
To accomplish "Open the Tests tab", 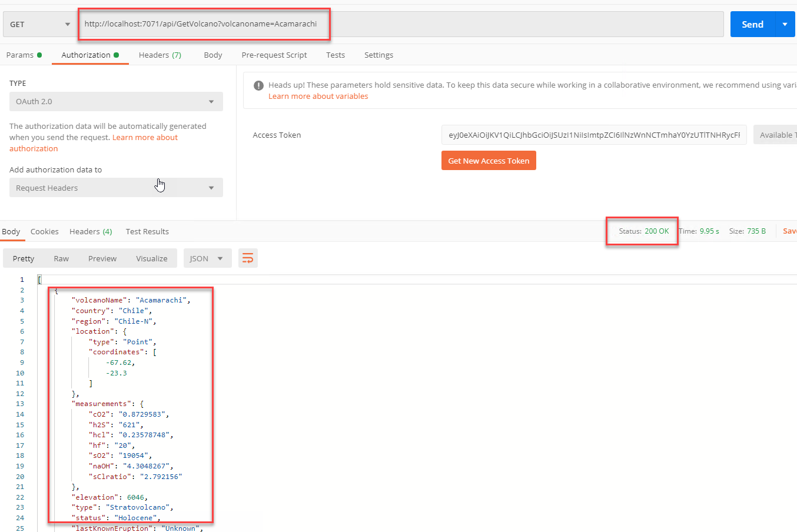I will click(x=336, y=55).
